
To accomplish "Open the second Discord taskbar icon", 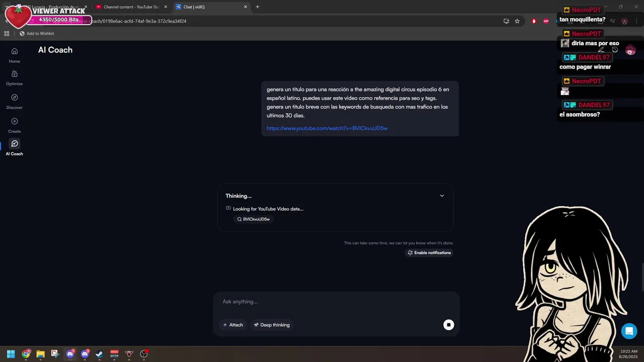I will coord(85,354).
